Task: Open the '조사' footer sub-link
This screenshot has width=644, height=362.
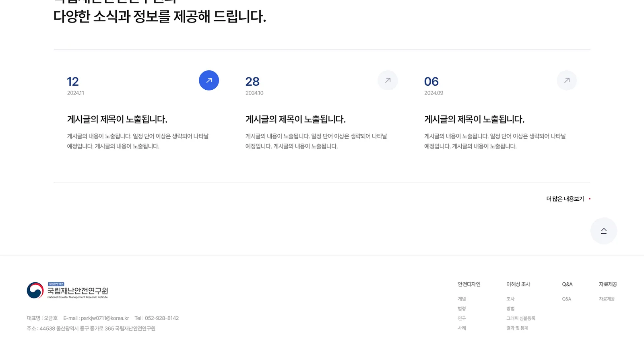Action: pos(510,299)
